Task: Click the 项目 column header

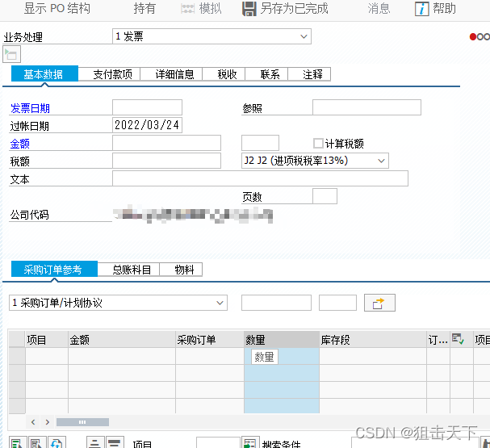Action: [47, 340]
